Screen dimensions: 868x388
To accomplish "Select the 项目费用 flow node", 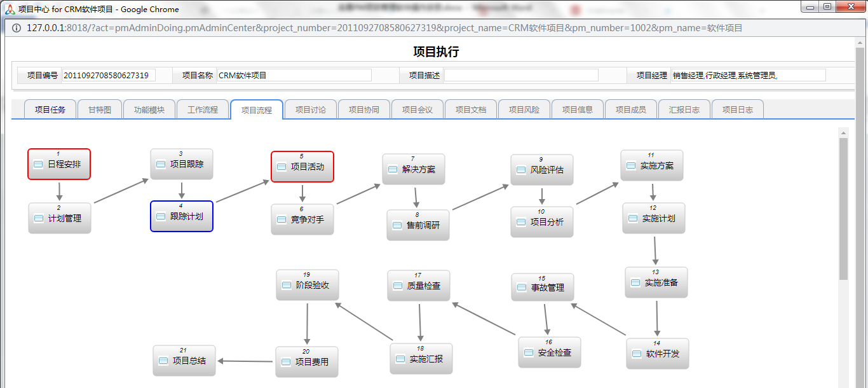I will [x=306, y=362].
